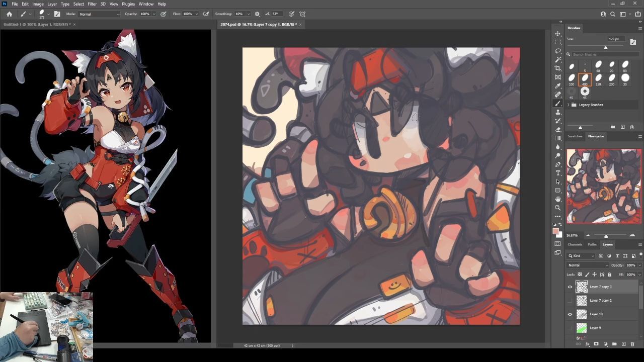
Task: Select the Gradient tool
Action: (558, 138)
